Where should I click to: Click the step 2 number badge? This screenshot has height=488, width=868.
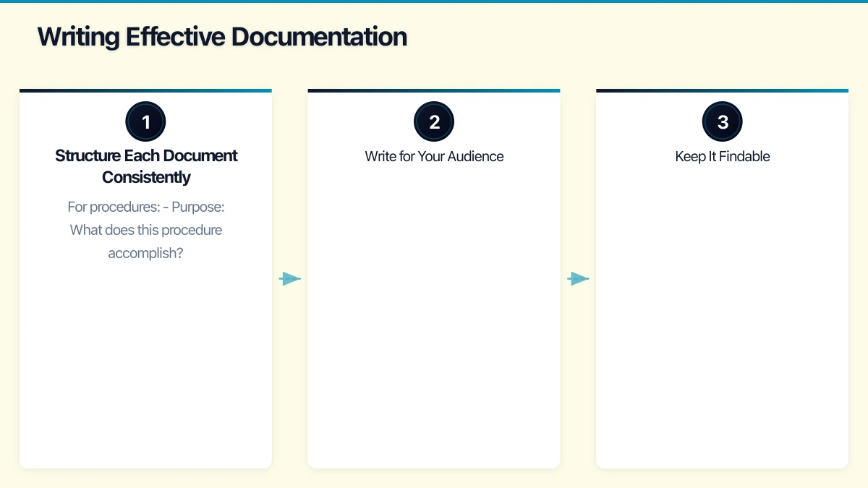pyautogui.click(x=434, y=121)
